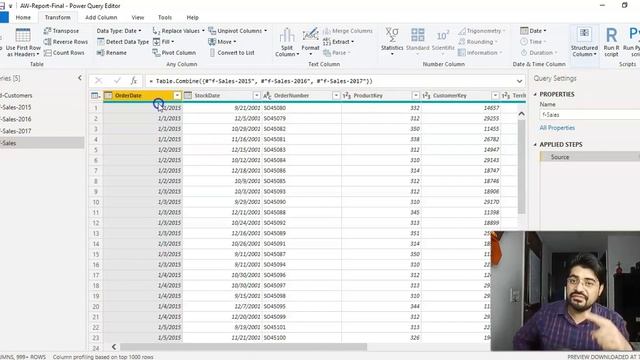Click the horizontal scrollbar left arrow
Screen dimensions: 640x360
coord(114,347)
